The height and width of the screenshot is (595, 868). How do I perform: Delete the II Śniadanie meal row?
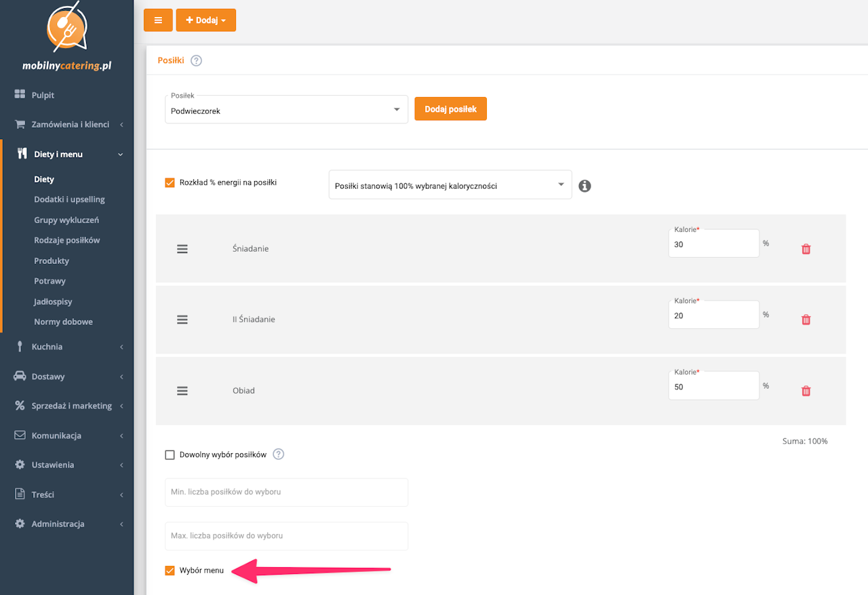click(806, 320)
